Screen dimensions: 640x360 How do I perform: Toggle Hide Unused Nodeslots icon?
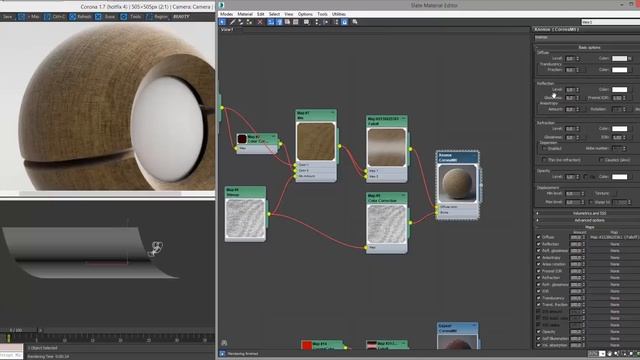(279, 22)
